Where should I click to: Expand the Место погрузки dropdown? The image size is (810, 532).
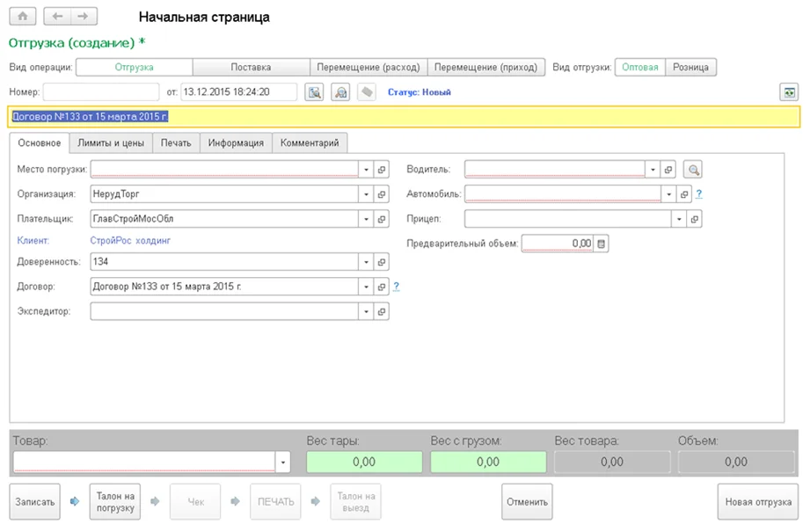(366, 170)
